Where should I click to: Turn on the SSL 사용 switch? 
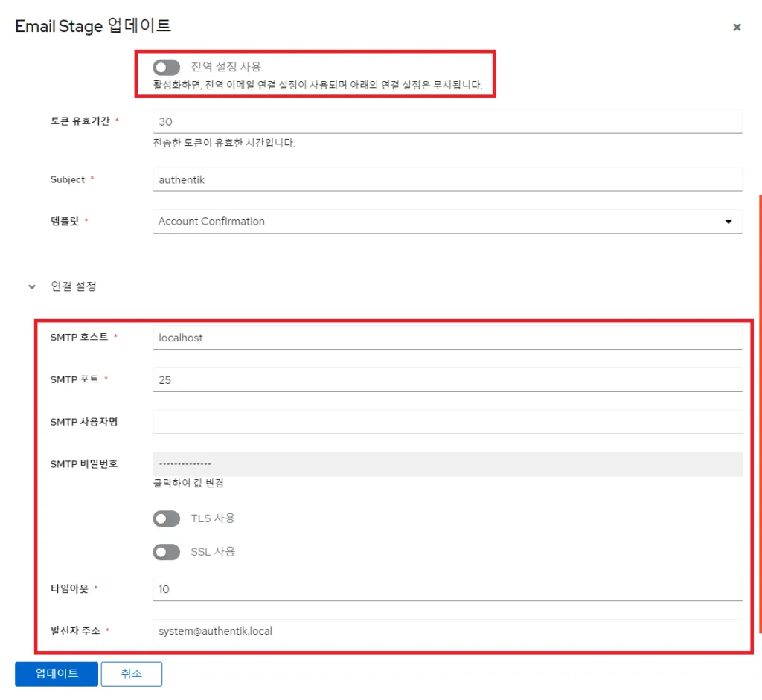coord(166,552)
